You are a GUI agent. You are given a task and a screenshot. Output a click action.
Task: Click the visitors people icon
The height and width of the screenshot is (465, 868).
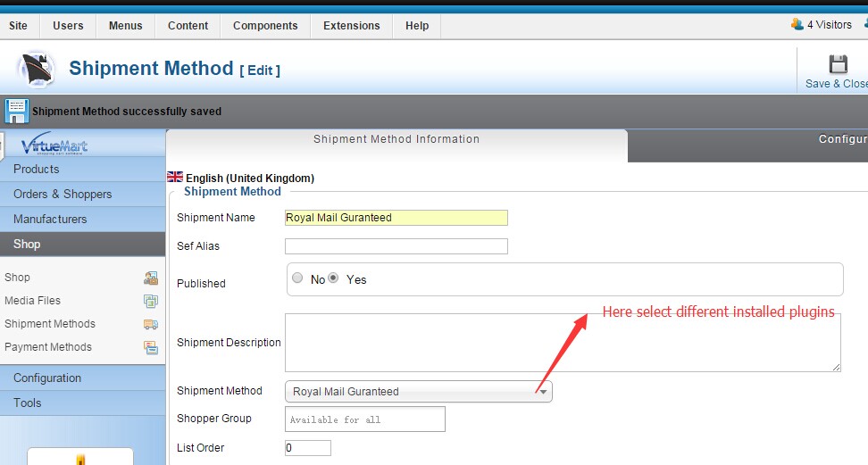tap(797, 24)
